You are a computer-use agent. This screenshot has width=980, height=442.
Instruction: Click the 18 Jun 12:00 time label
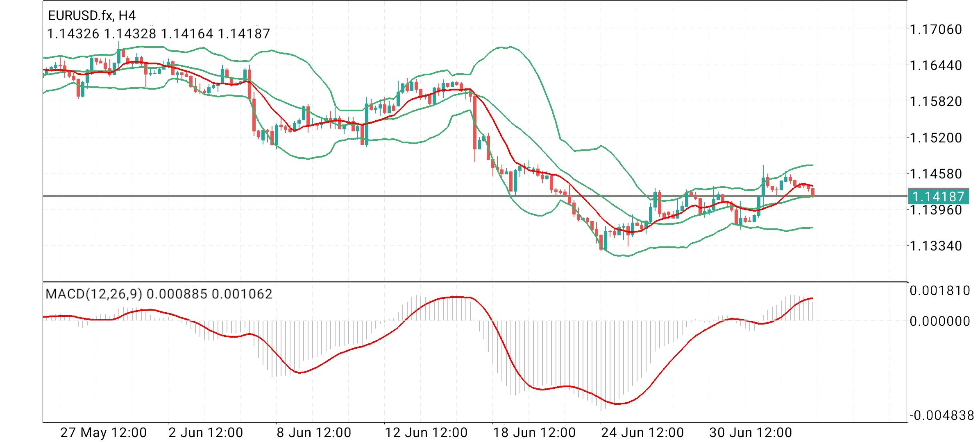coord(534,433)
